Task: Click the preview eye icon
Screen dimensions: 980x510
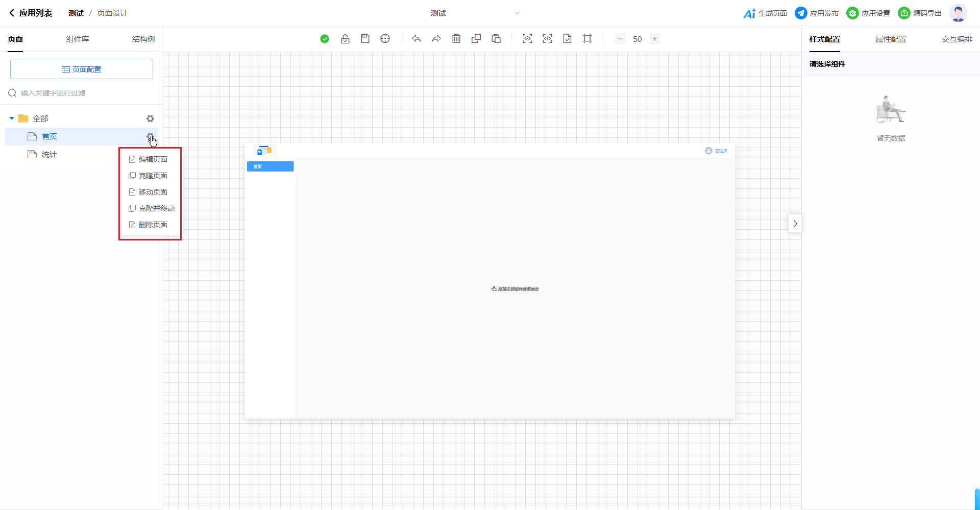Action: [x=527, y=39]
